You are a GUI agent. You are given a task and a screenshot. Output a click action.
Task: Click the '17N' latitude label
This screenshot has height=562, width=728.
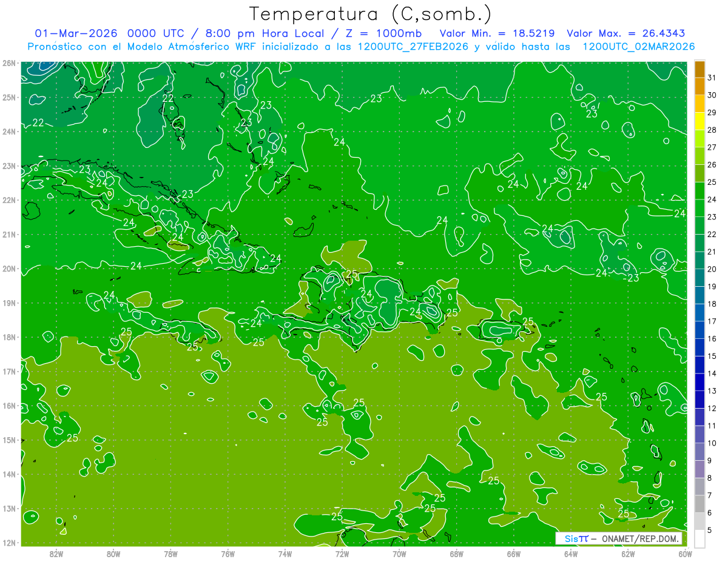(8, 371)
